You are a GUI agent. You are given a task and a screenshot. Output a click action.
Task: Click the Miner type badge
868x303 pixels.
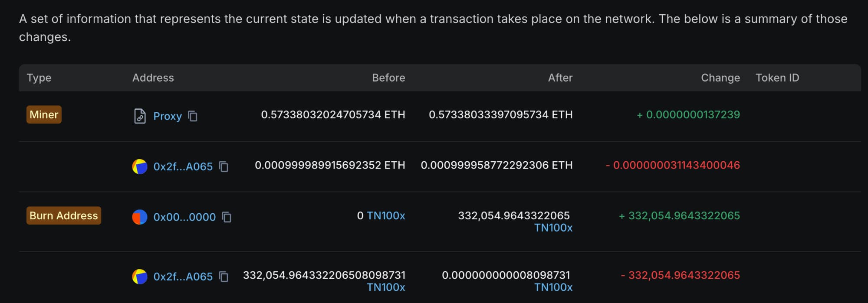click(x=44, y=114)
